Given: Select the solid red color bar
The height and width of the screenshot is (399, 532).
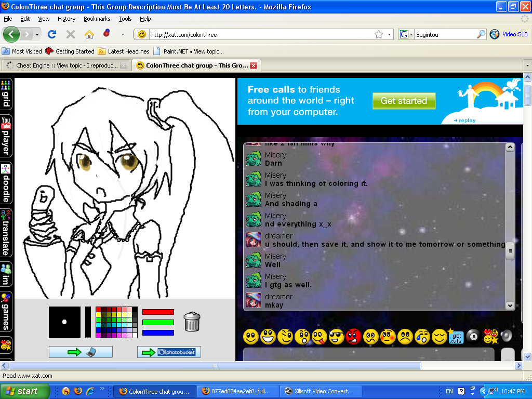Looking at the screenshot, I should point(158,312).
